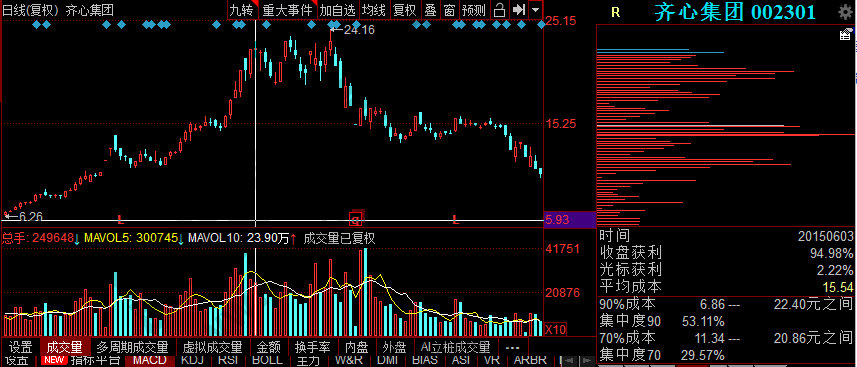Select the KDJ indicator tab

point(194,361)
